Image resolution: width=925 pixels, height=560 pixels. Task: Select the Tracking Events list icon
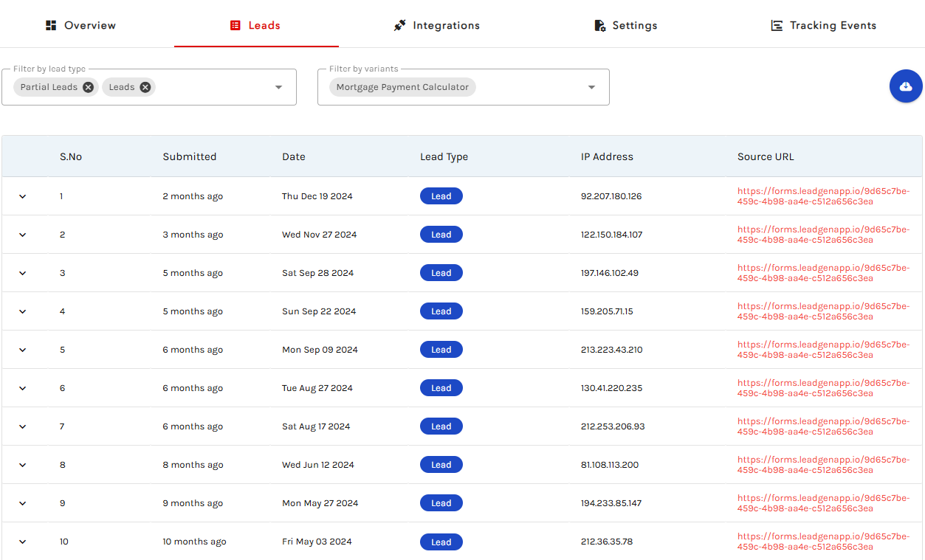[777, 24]
